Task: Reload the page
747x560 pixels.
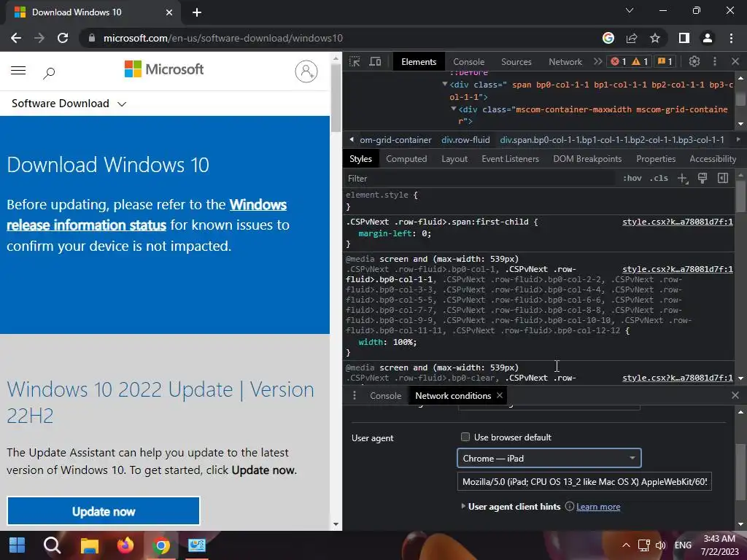Action: coord(63,38)
